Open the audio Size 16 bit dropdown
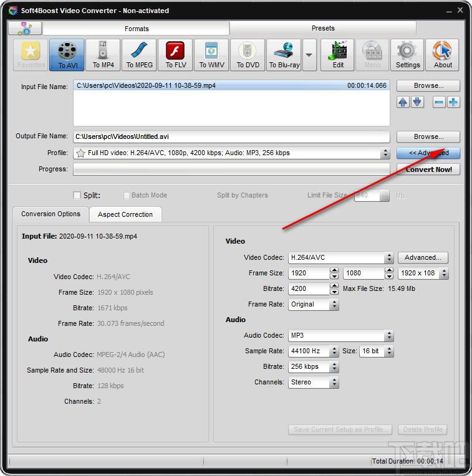 tap(389, 351)
